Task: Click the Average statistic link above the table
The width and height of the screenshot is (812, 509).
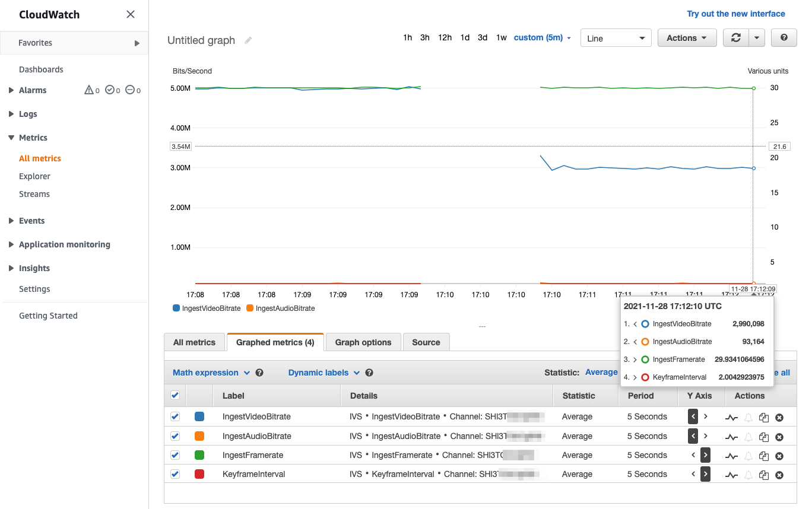Action: [601, 372]
